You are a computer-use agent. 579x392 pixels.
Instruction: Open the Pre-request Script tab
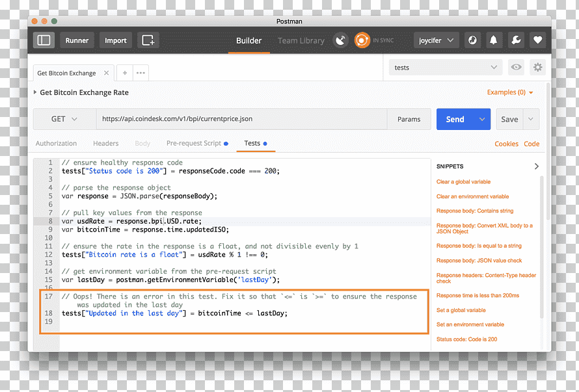coord(197,143)
